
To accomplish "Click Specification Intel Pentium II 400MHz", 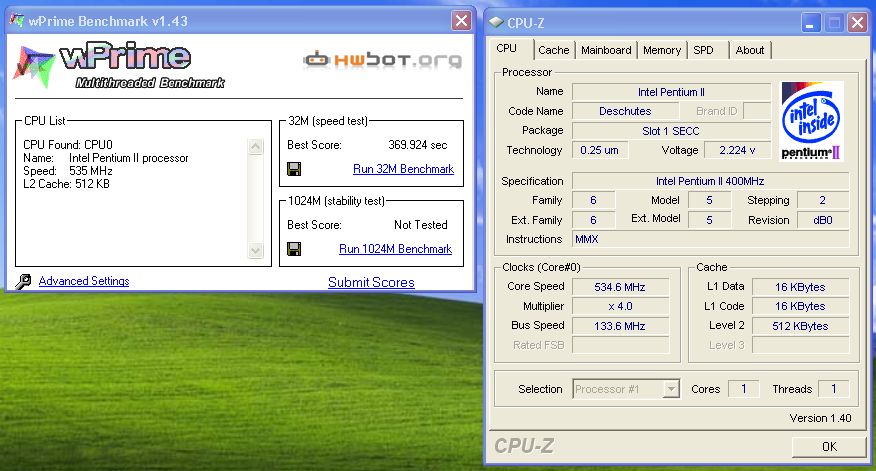I will click(710, 181).
